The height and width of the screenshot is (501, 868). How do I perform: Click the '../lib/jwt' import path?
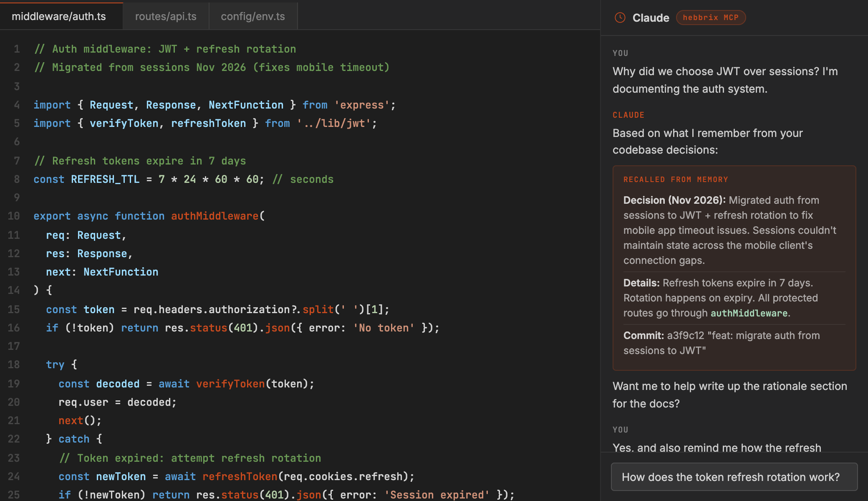coord(334,124)
